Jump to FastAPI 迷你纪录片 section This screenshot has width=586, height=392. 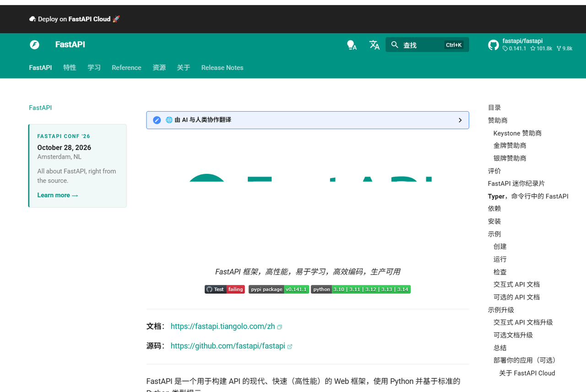516,183
